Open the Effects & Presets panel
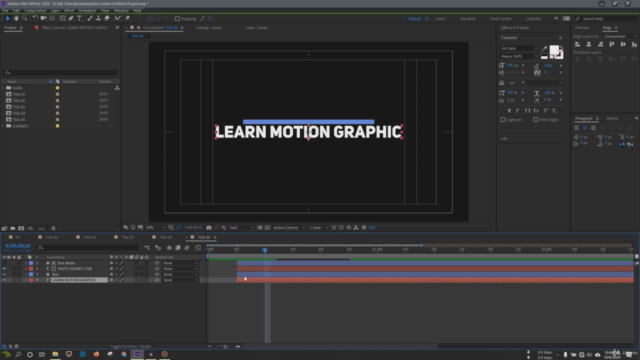Image resolution: width=640 pixels, height=360 pixels. 515,28
